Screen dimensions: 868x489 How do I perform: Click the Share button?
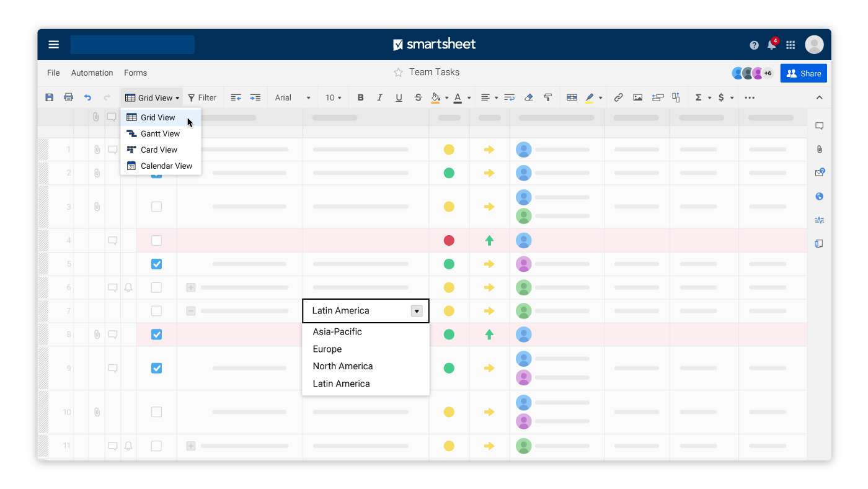[x=804, y=73]
